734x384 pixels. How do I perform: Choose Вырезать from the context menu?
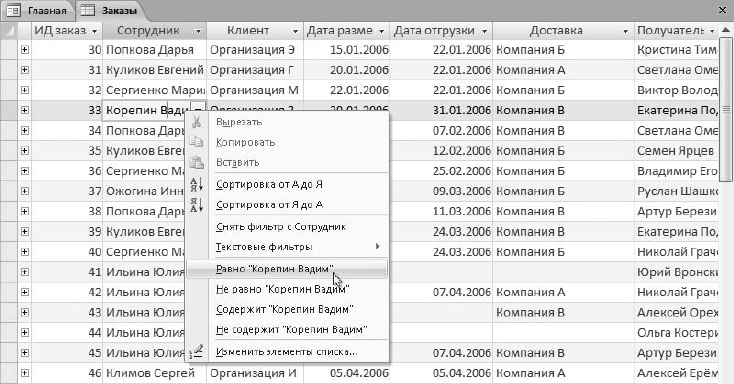287,122
